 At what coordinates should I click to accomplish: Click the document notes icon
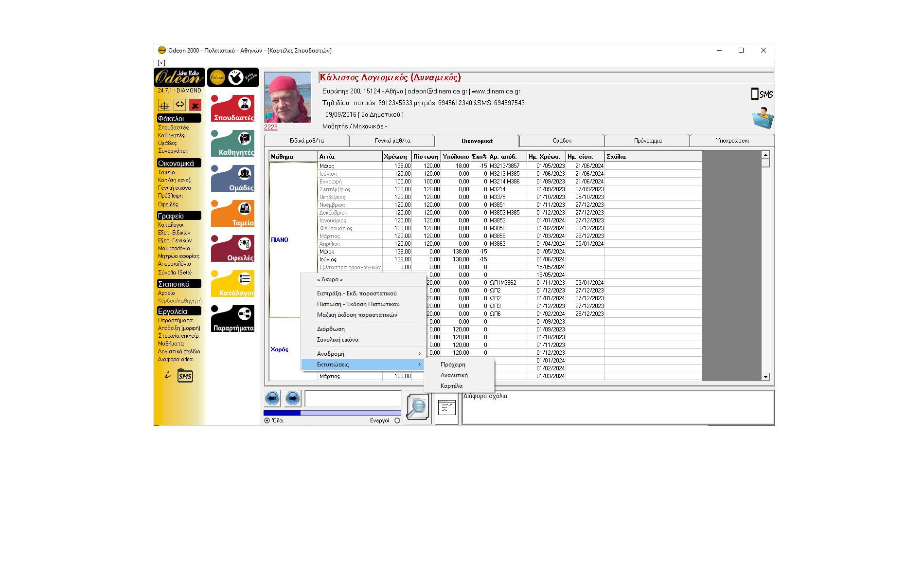[447, 408]
